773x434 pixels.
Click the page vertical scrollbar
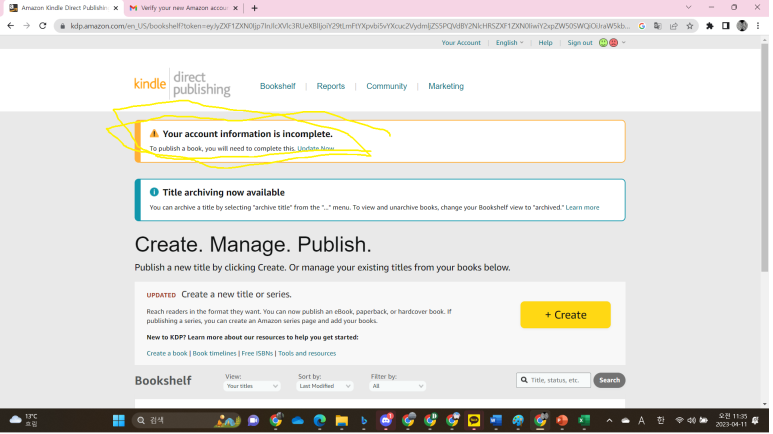click(765, 158)
